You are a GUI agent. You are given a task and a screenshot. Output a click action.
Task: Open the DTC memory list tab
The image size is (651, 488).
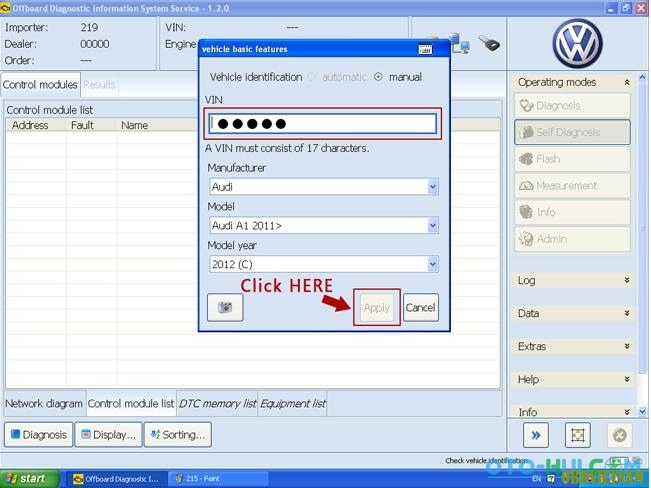coord(217,403)
